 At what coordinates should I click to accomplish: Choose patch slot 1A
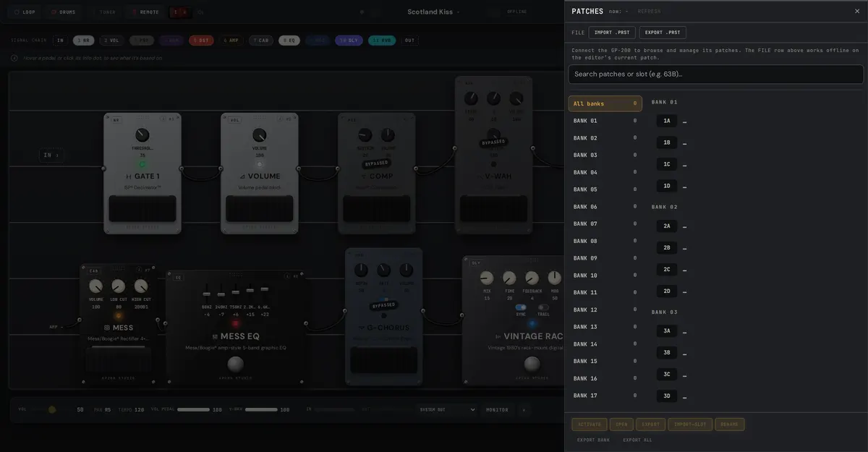point(667,121)
